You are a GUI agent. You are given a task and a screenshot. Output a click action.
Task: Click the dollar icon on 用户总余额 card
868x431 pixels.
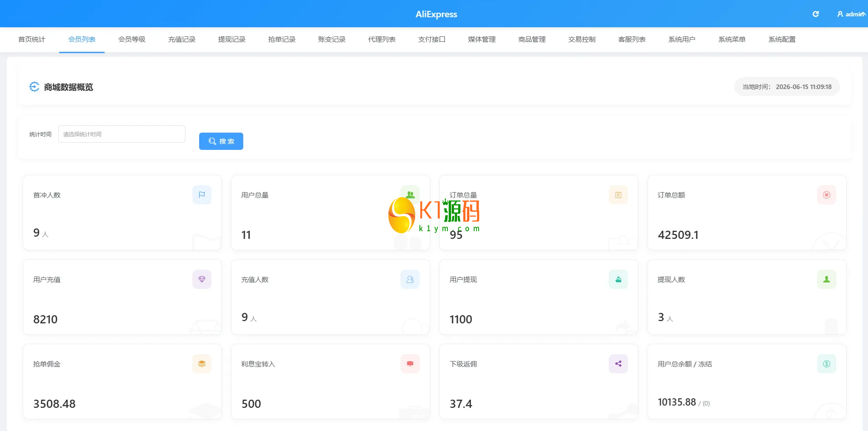827,364
